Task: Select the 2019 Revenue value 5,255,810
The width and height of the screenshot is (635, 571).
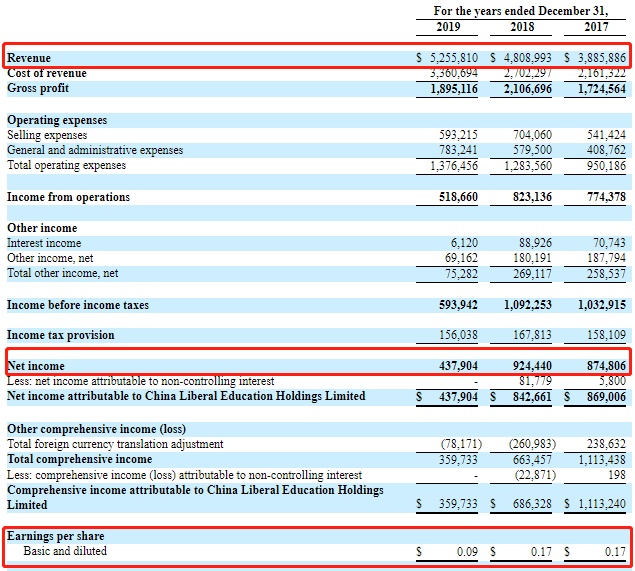Action: point(454,58)
